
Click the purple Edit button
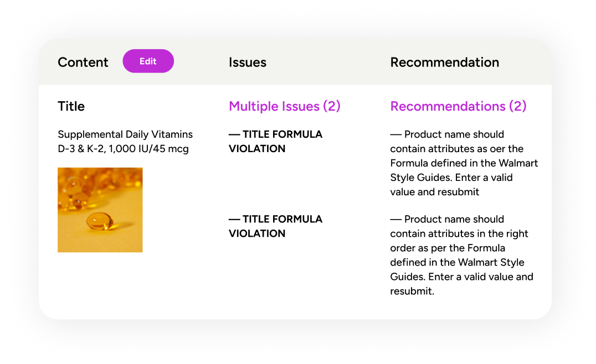(148, 61)
